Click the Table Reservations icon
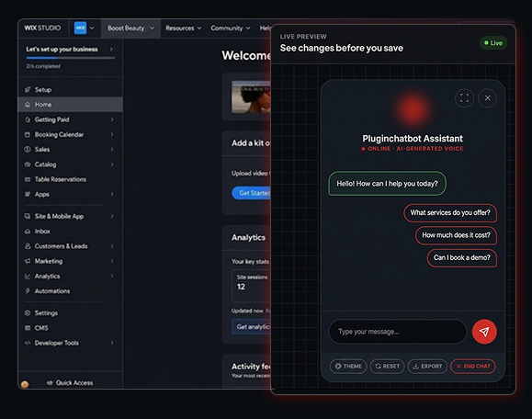Viewport: 532px width, 419px height. (x=28, y=179)
